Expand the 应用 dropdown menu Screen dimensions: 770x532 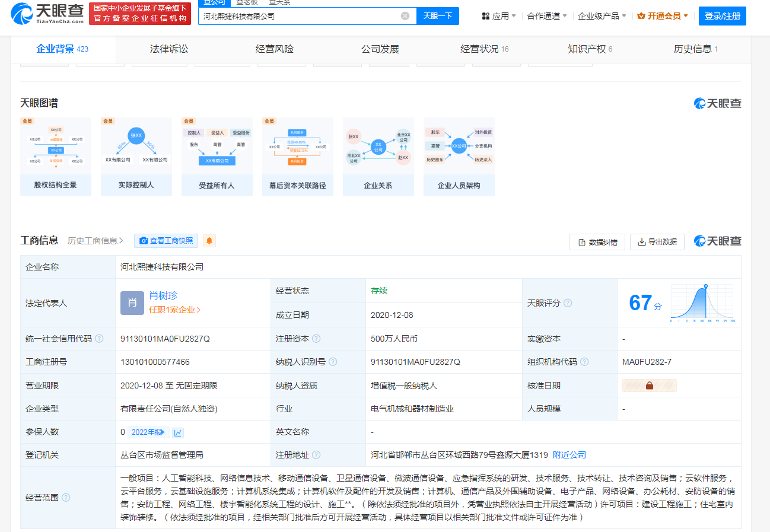click(x=498, y=16)
